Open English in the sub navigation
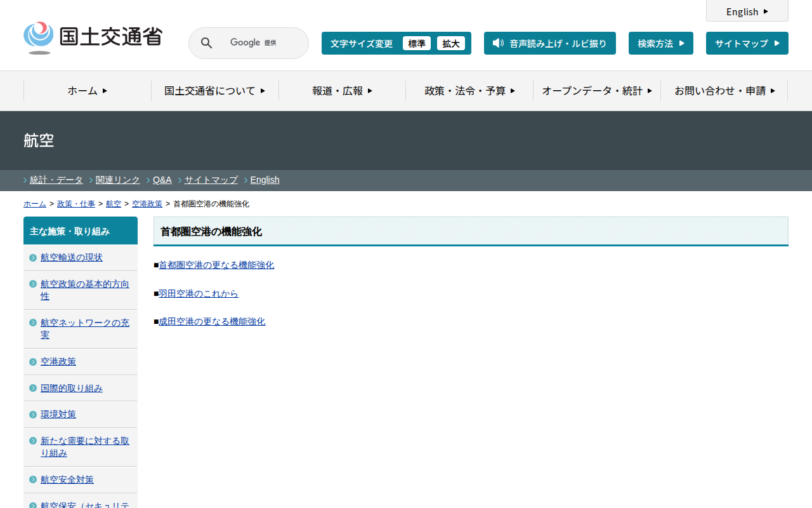This screenshot has height=508, width=812. tap(265, 180)
